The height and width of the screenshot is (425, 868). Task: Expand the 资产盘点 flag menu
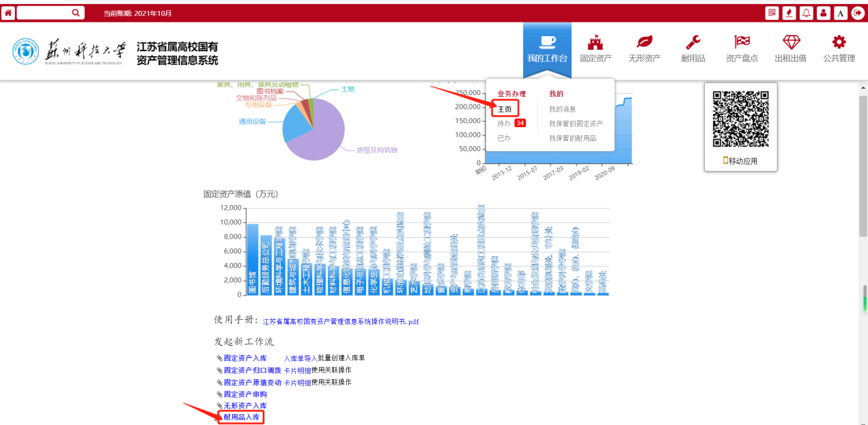click(x=742, y=49)
